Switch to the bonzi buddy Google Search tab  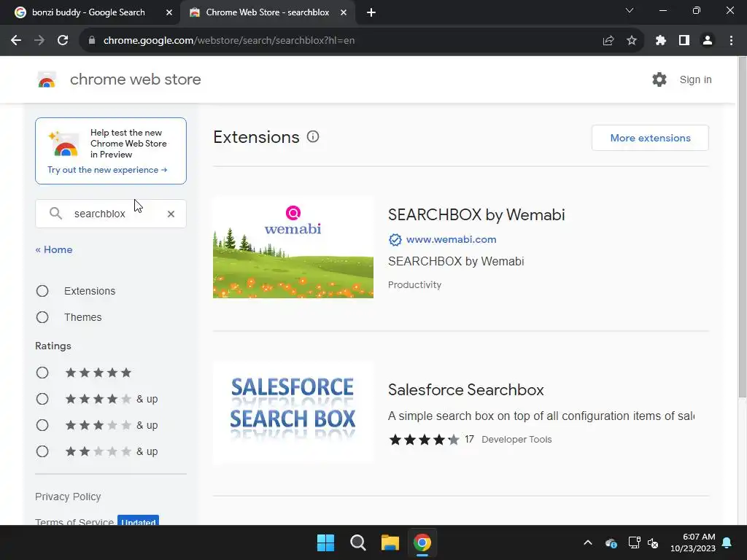(x=88, y=12)
